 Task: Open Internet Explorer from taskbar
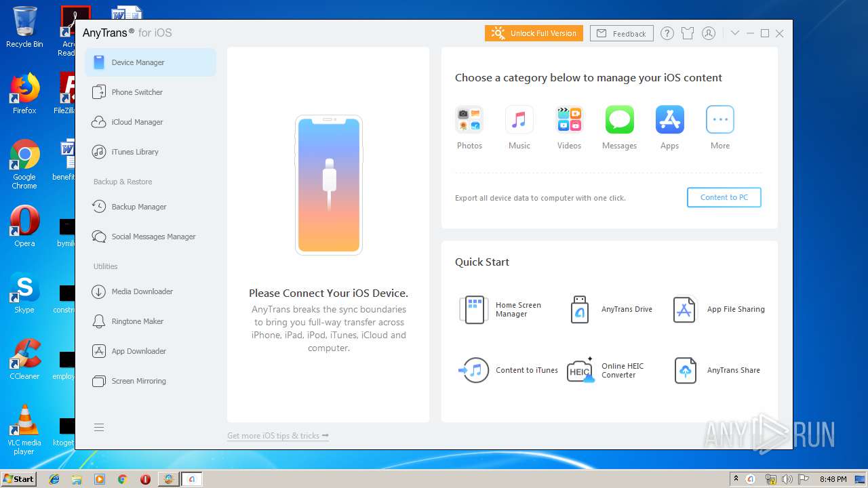[54, 479]
